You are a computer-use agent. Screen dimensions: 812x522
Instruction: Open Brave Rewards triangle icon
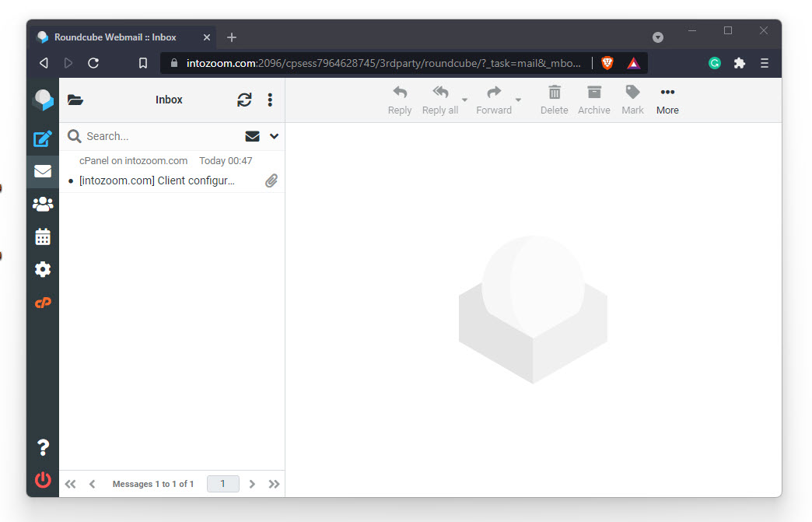(633, 63)
